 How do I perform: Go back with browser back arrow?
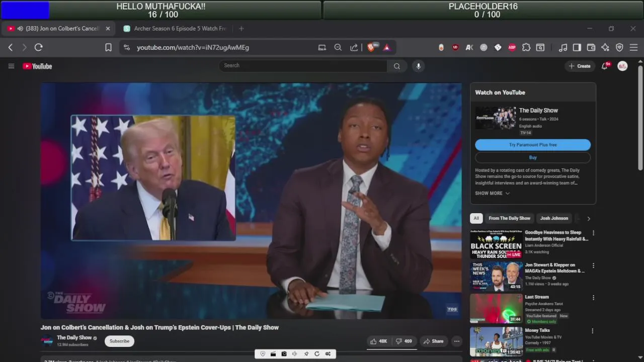pyautogui.click(x=11, y=47)
